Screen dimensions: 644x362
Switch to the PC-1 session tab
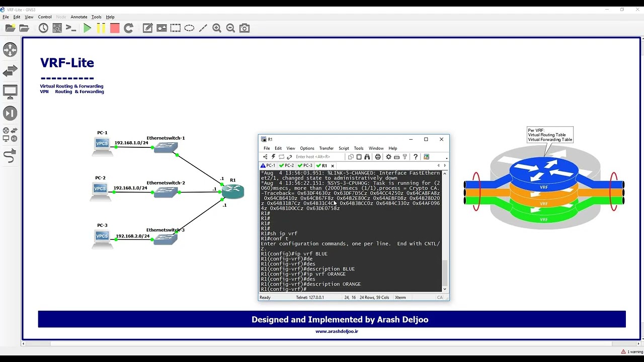(x=268, y=165)
